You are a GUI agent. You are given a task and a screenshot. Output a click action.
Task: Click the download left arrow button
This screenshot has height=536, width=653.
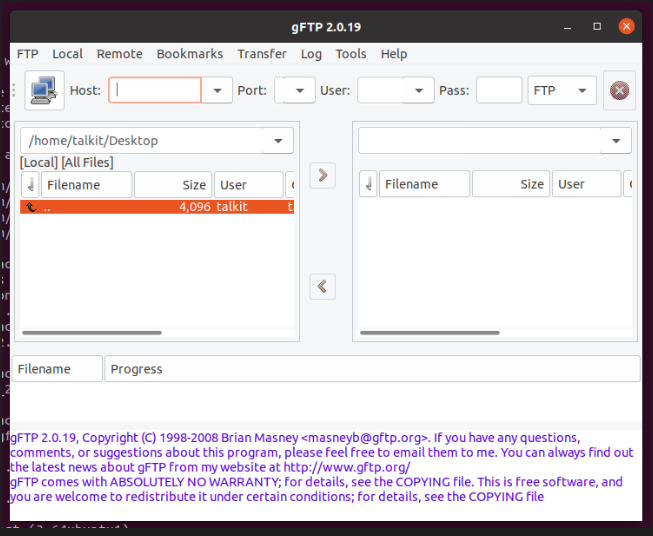click(x=322, y=287)
